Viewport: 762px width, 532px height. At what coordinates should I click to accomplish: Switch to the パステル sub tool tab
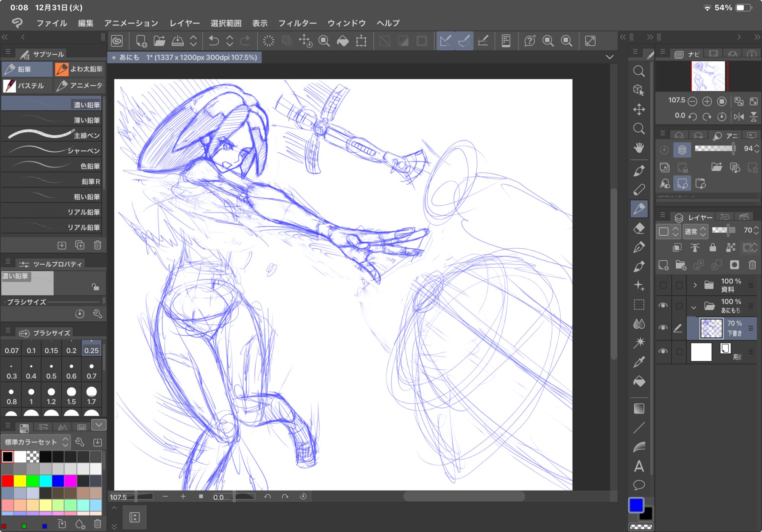pos(27,86)
